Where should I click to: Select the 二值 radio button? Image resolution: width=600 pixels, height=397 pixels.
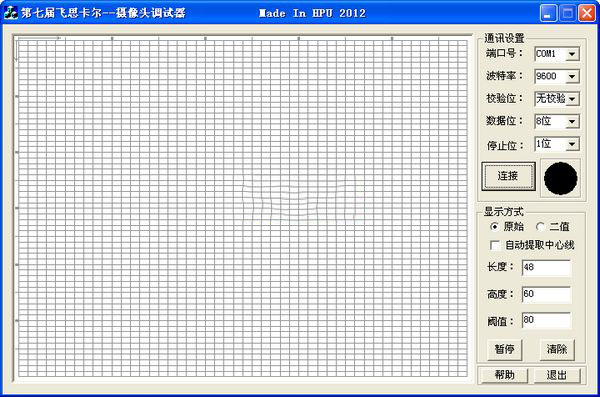click(x=540, y=227)
